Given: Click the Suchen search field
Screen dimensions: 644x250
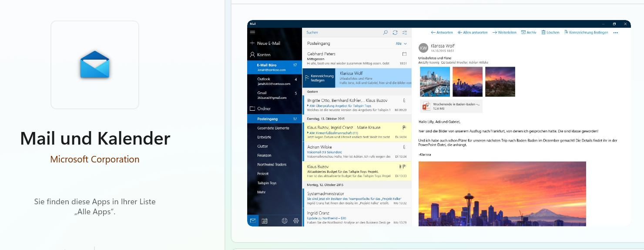Looking at the screenshot, I should point(342,32).
